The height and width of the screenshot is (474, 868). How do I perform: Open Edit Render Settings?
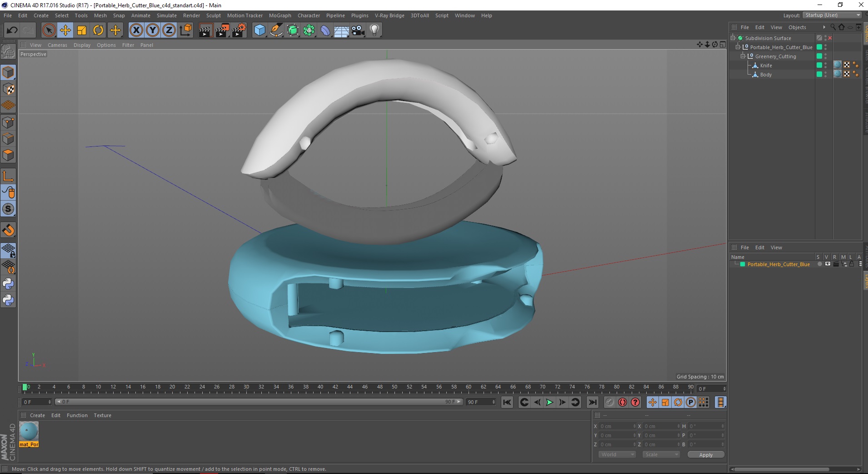click(239, 30)
